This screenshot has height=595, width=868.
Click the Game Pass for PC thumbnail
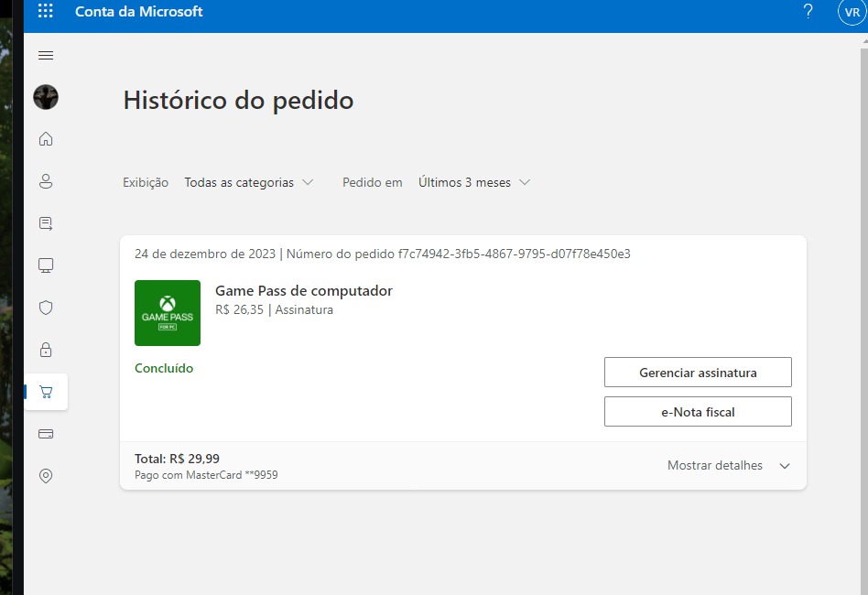[168, 313]
